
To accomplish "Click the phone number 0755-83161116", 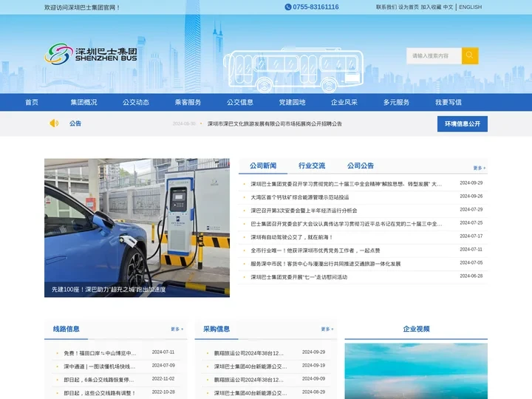I will [x=316, y=7].
